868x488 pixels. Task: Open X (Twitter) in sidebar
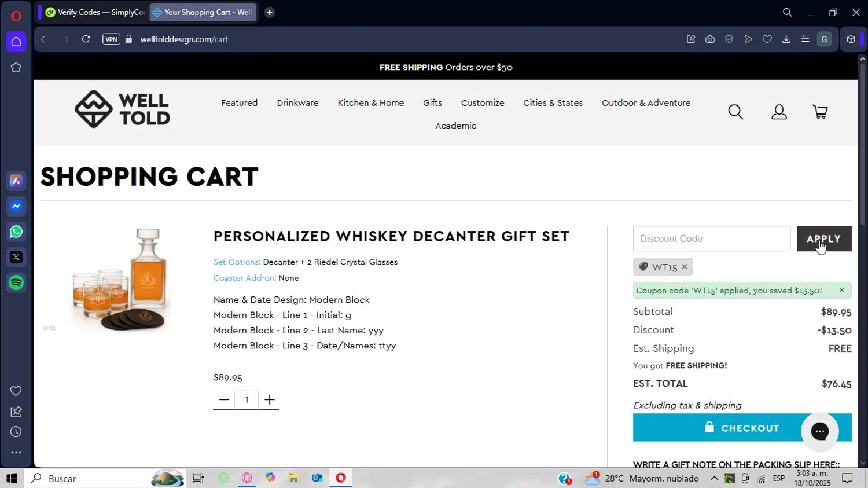16,257
